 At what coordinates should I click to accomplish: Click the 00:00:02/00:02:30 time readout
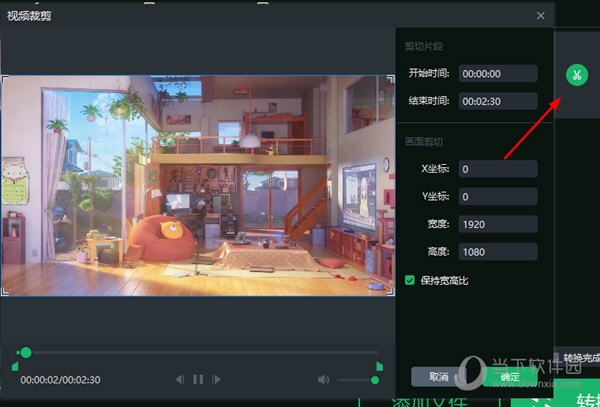(60, 380)
